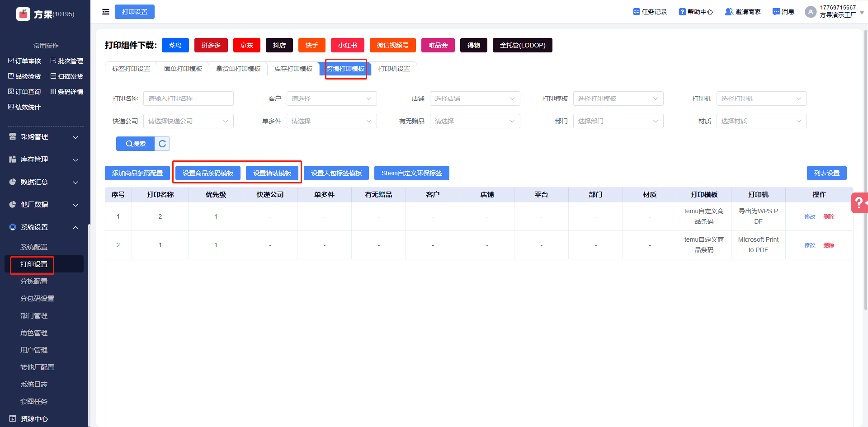This screenshot has width=868, height=427.
Task: Click the hamburger menu collapse icon
Action: 106,12
